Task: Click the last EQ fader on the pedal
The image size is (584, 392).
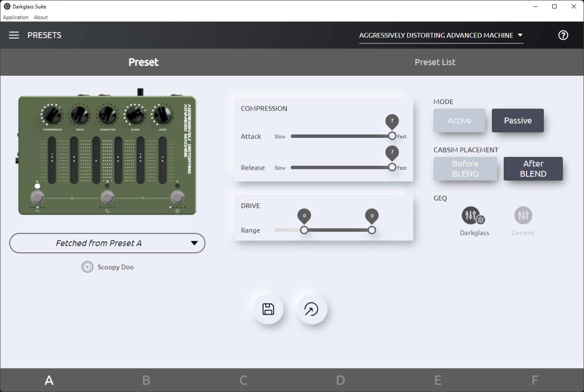Action: 162,160
